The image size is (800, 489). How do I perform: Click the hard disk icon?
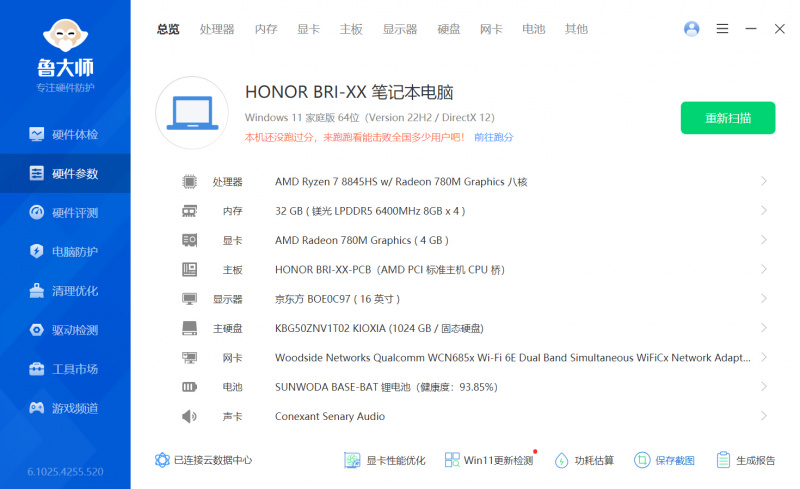coord(189,328)
